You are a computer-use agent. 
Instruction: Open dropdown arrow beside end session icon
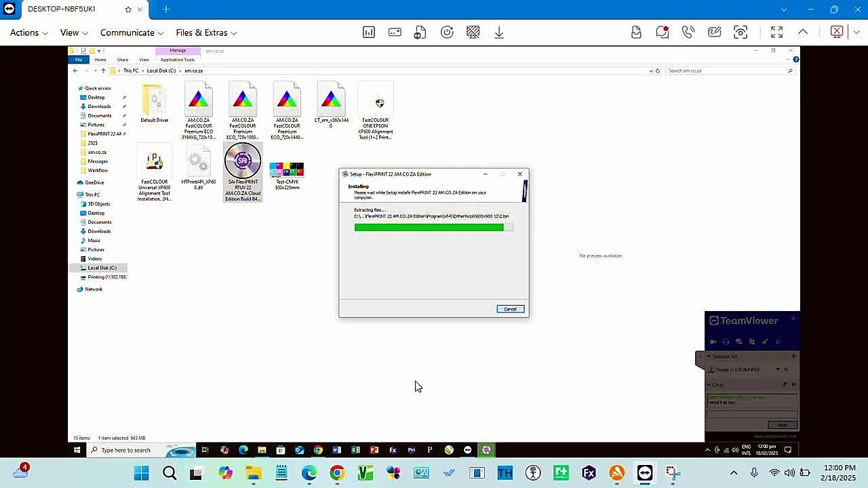coord(856,33)
